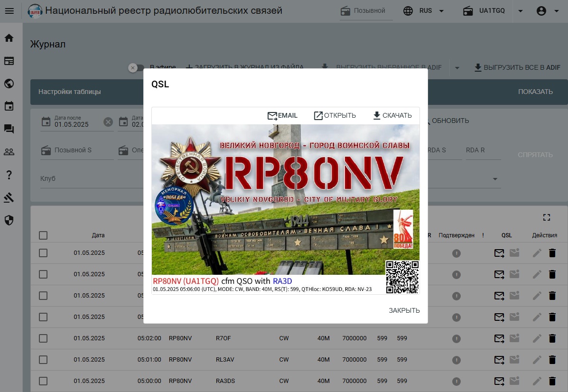Viewport: 568px width, 392px height.
Task: Click EMAIL in the QSL dialog
Action: (282, 116)
